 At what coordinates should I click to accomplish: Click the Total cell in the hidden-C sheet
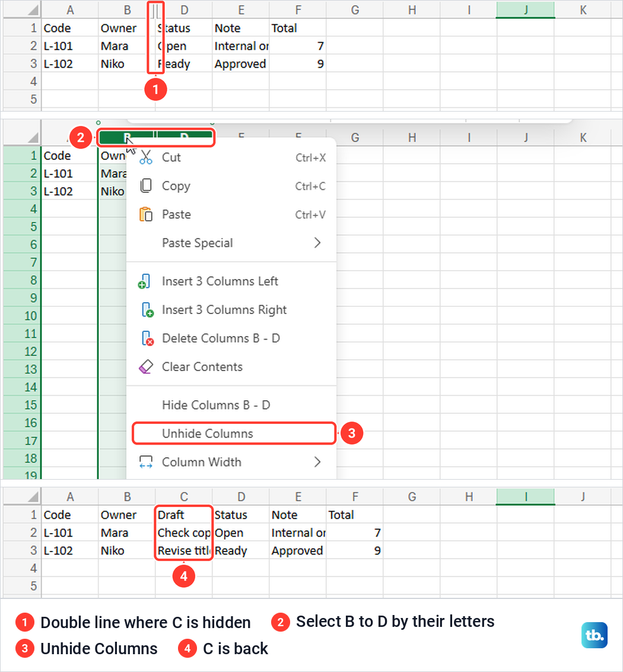pyautogui.click(x=298, y=28)
